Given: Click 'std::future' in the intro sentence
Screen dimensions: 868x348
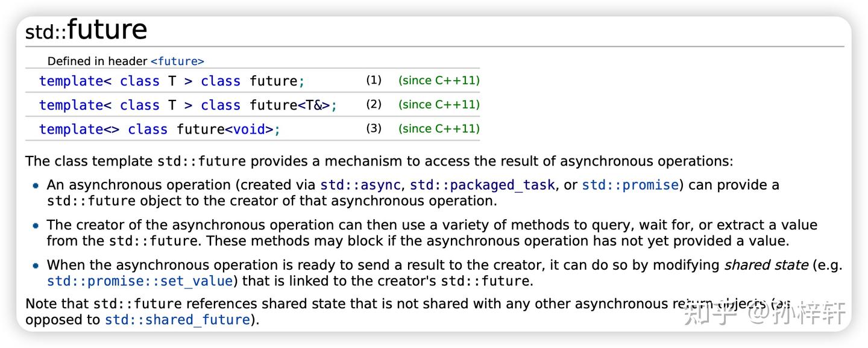Looking at the screenshot, I should tap(201, 161).
